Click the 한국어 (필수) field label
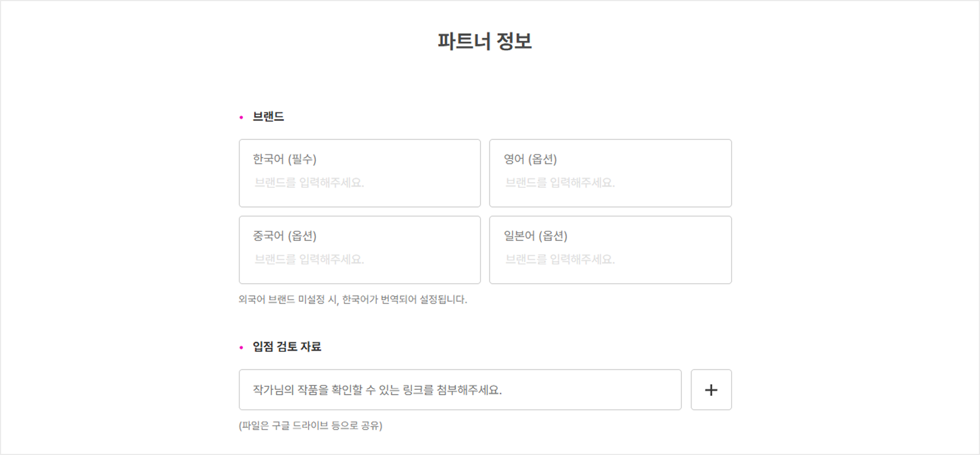The height and width of the screenshot is (455, 980). 285,159
